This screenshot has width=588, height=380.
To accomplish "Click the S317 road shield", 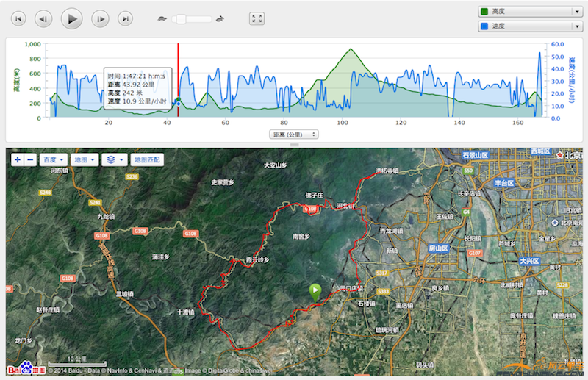I will pyautogui.click(x=381, y=273).
